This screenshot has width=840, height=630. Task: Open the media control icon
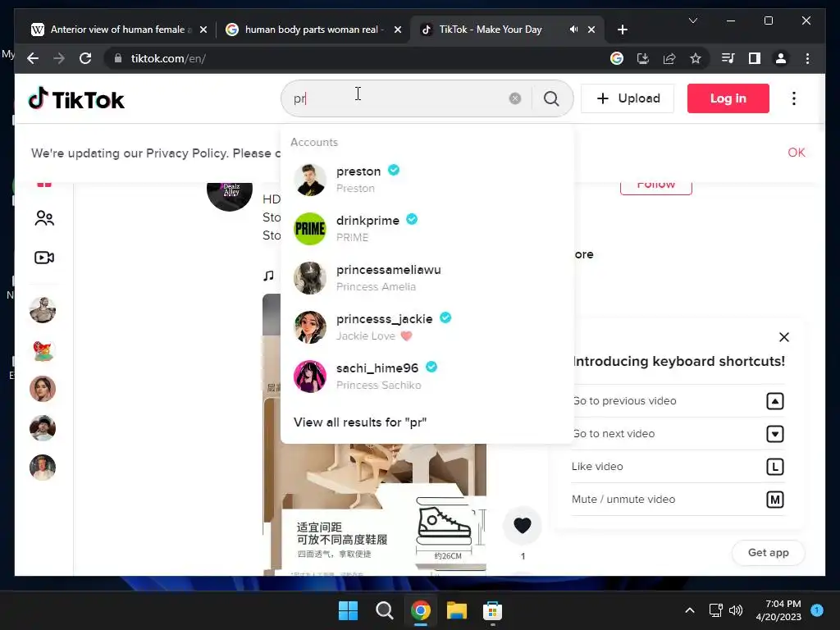728,58
